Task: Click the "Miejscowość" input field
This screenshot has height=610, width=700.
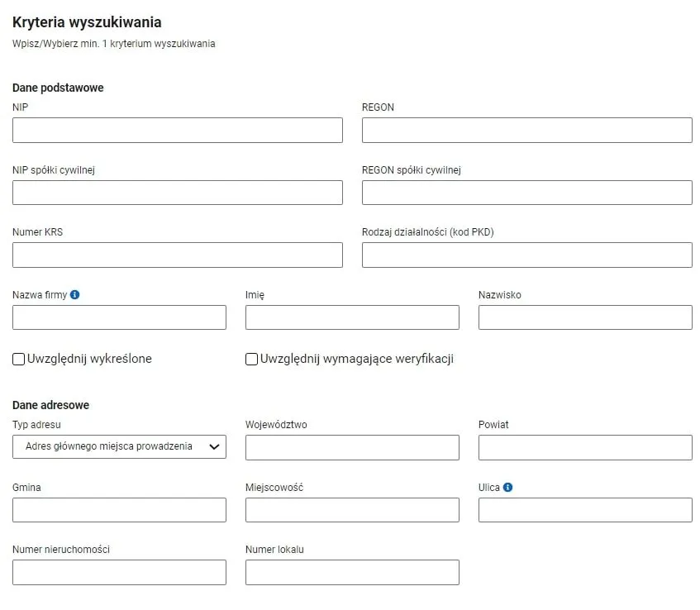Action: click(352, 509)
